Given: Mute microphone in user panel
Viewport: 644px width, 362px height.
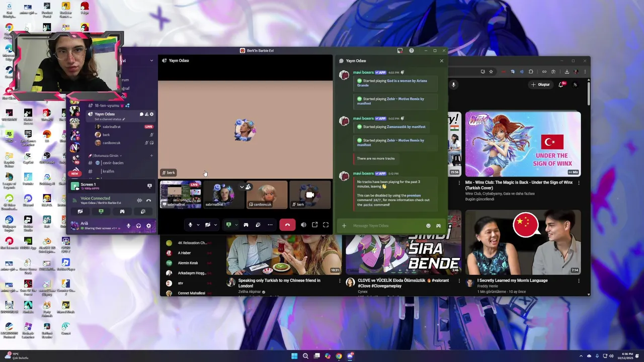Looking at the screenshot, I should click(x=128, y=226).
